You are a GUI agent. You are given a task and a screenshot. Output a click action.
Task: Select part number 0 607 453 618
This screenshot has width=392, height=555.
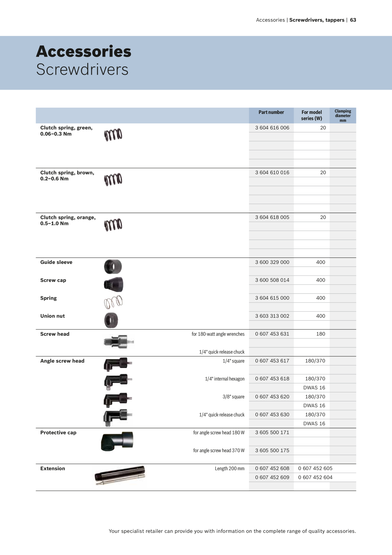click(x=272, y=379)
